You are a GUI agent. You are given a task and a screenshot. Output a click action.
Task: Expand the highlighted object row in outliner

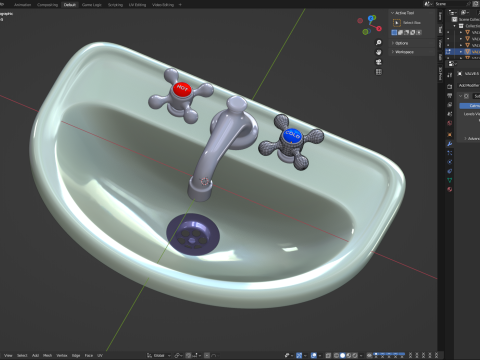[x=461, y=52]
